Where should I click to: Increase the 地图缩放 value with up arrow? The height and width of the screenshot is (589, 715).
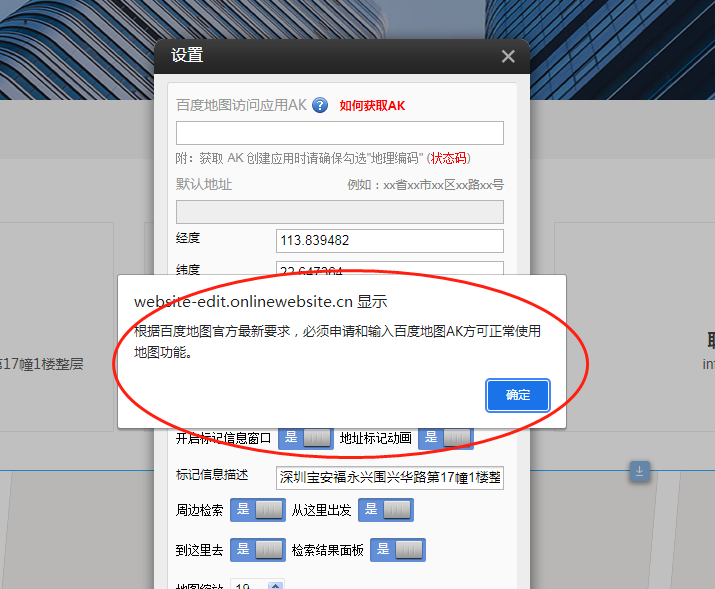tap(275, 585)
